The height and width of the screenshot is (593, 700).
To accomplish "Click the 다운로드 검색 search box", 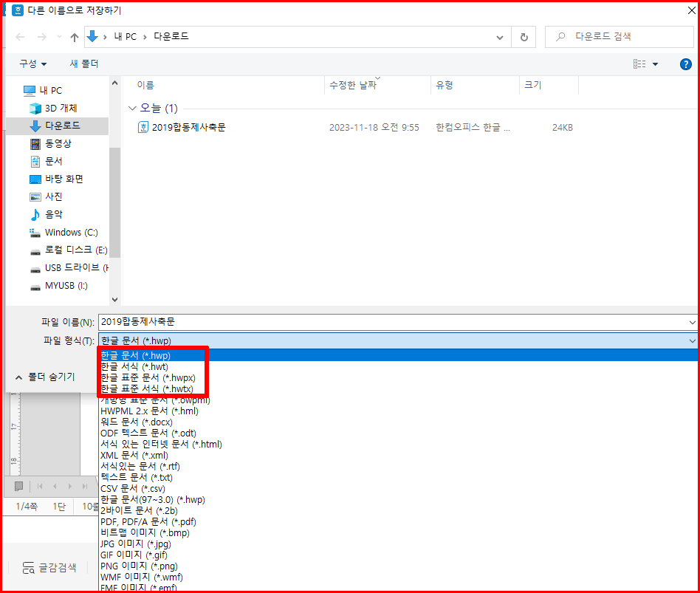I will click(619, 37).
